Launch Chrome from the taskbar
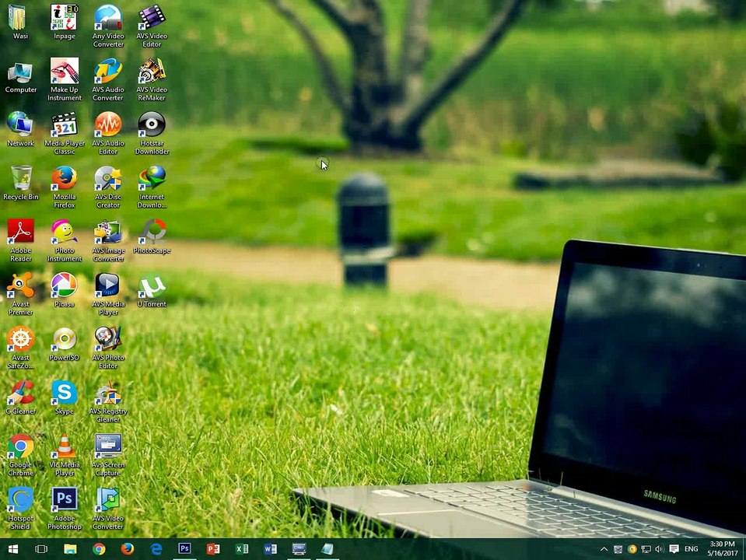Screen dimensions: 746x560 (x=99, y=549)
